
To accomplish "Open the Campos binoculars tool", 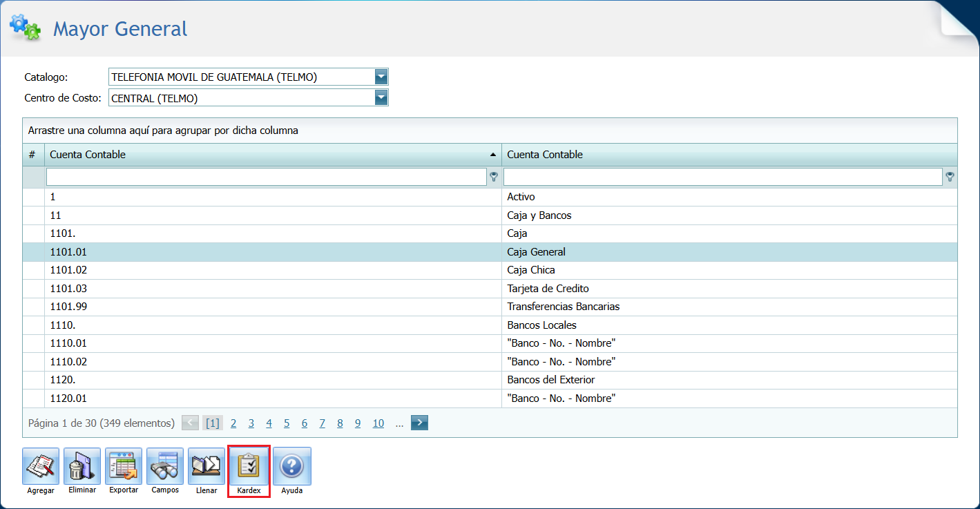I will 165,467.
